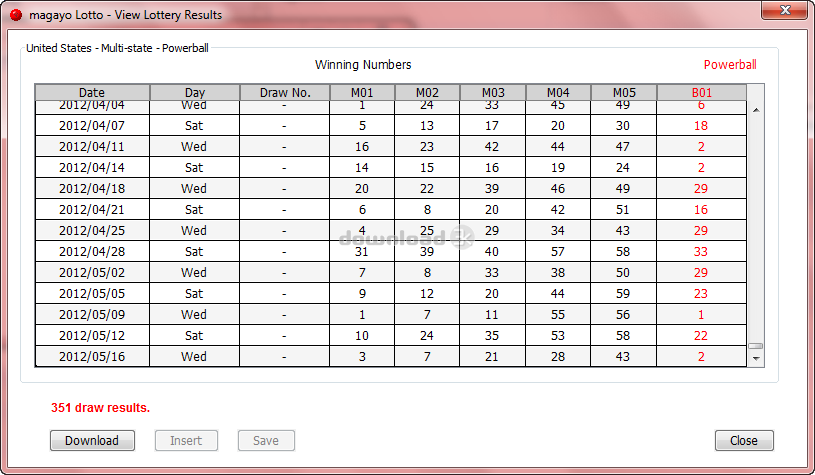Click the M03 column header
The width and height of the screenshot is (815, 475).
(x=492, y=93)
